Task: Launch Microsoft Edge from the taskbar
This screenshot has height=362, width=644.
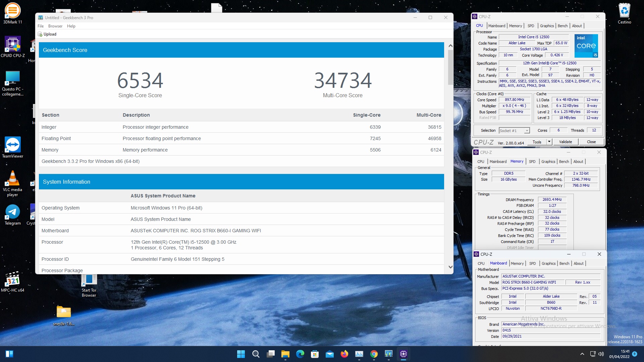Action: (300, 354)
